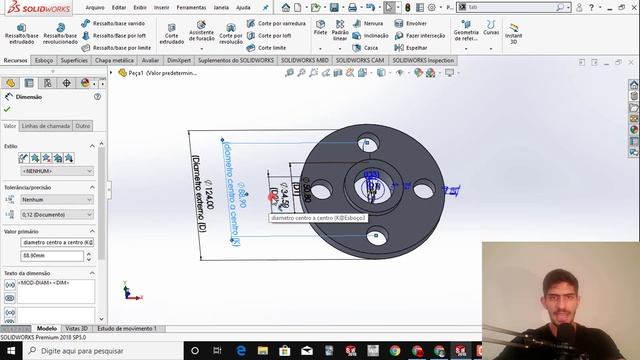Open Geometria de referência
This screenshot has width=640, height=360.
(466, 31)
